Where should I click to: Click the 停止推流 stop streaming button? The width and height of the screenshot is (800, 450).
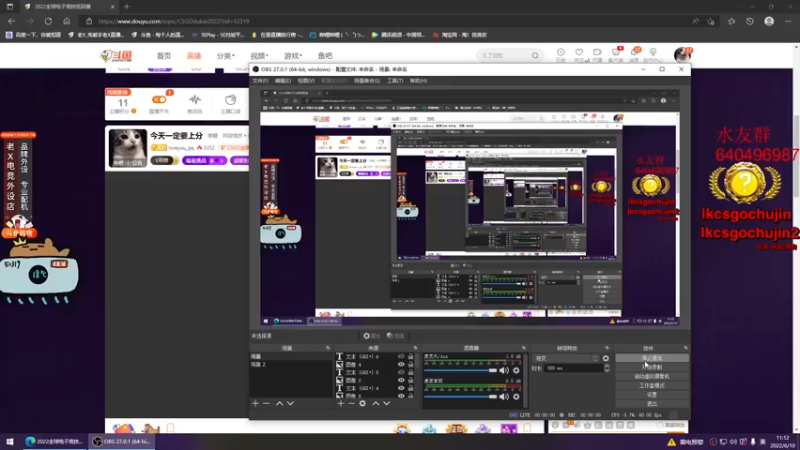click(652, 358)
